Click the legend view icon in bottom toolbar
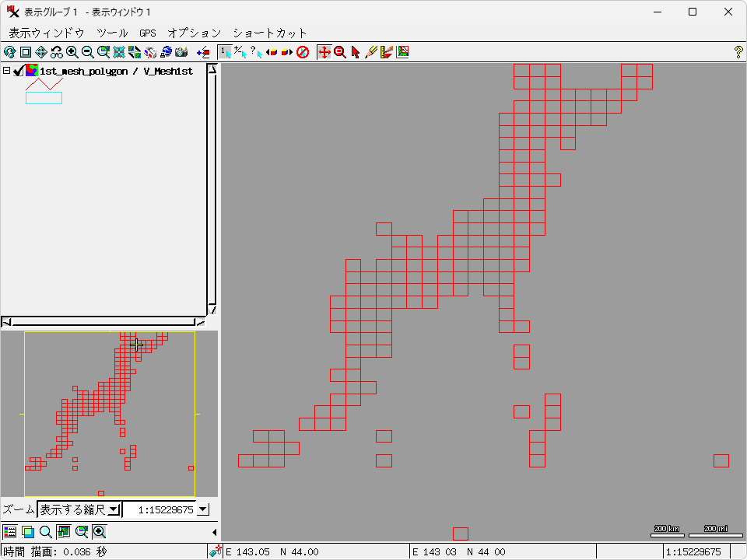The height and width of the screenshot is (560, 747). coord(9,532)
